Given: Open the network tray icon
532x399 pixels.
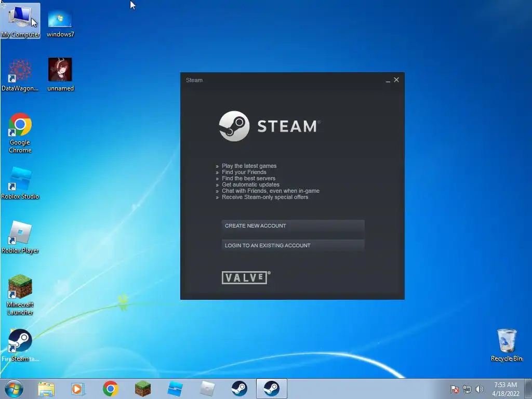Looking at the screenshot, I should (x=467, y=389).
